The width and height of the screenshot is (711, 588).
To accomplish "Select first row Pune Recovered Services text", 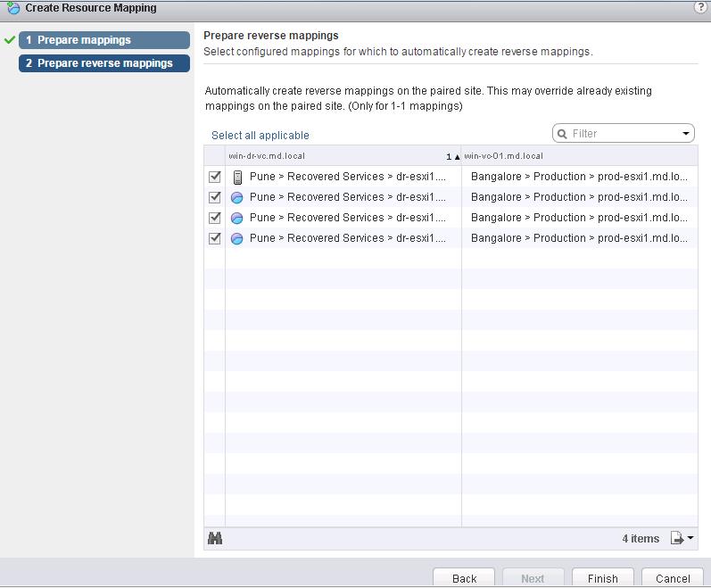I will [348, 177].
